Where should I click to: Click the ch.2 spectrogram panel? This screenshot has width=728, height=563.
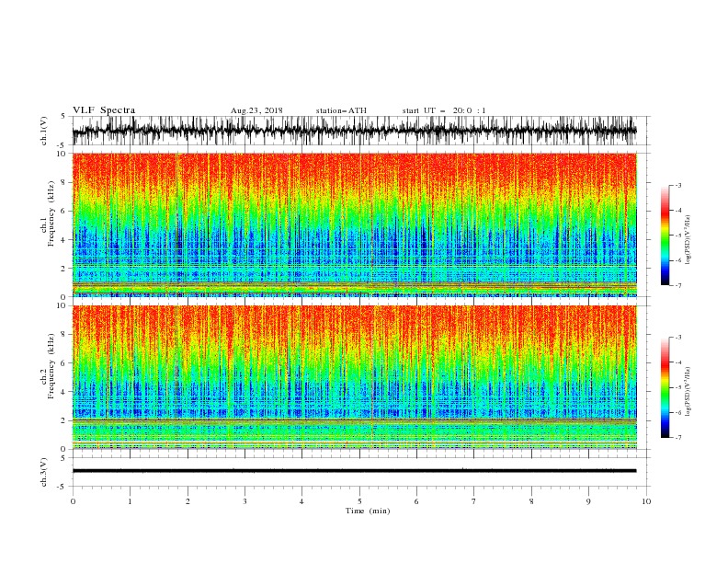coord(355,377)
